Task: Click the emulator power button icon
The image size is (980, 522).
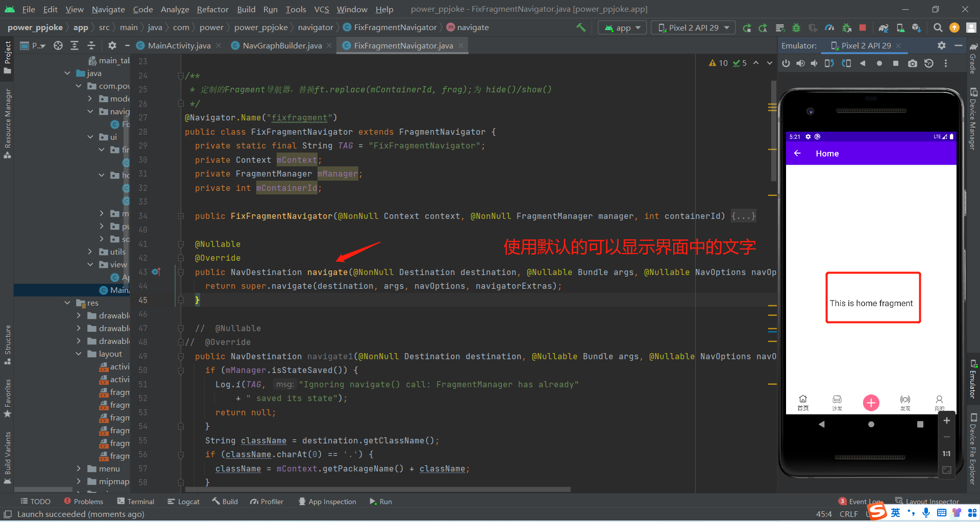Action: click(x=786, y=63)
